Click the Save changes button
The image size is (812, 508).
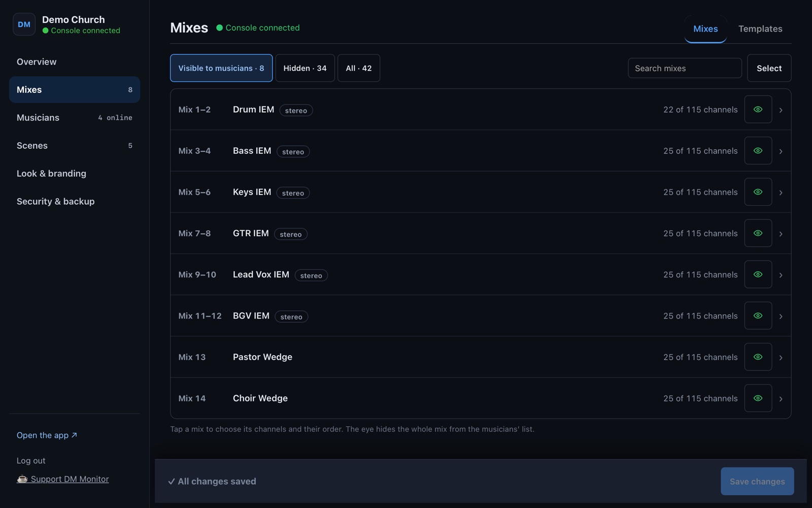[x=757, y=481]
